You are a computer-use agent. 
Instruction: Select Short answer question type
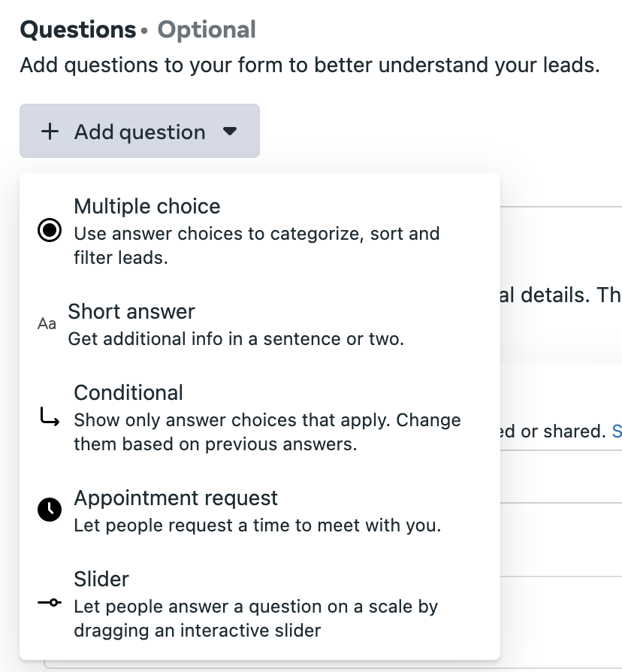pyautogui.click(x=260, y=324)
